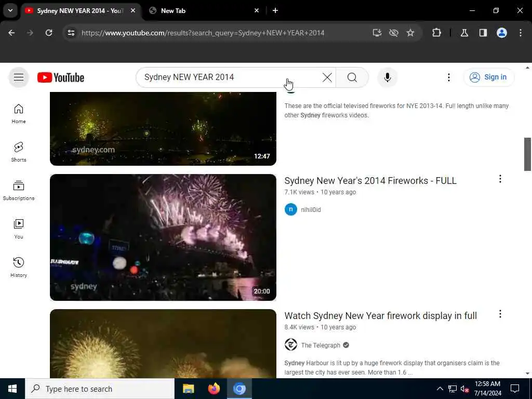Show hidden system tray icons
Image resolution: width=532 pixels, height=399 pixels.
(440, 389)
